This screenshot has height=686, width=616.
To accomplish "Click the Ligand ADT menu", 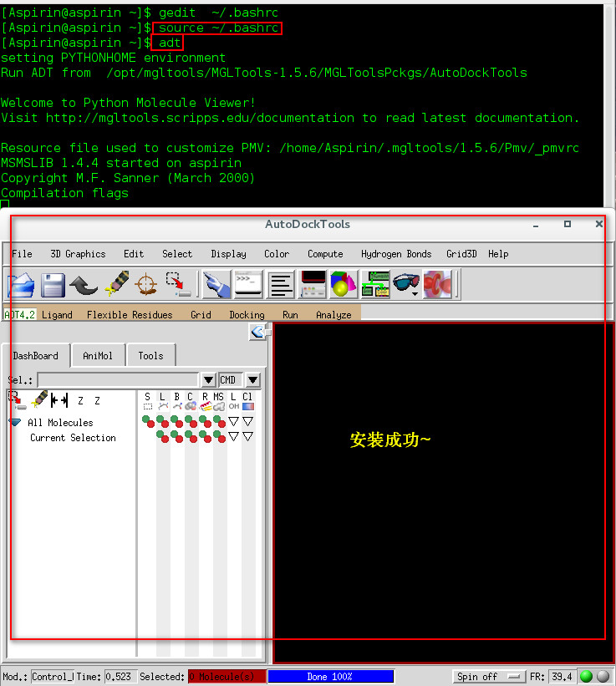I will 58,315.
